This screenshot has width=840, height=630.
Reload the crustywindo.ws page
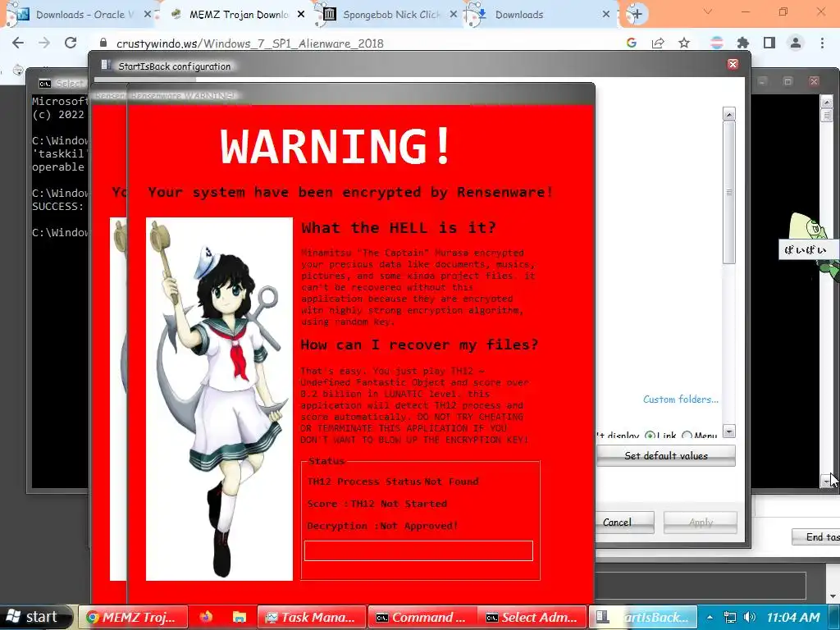[x=71, y=43]
